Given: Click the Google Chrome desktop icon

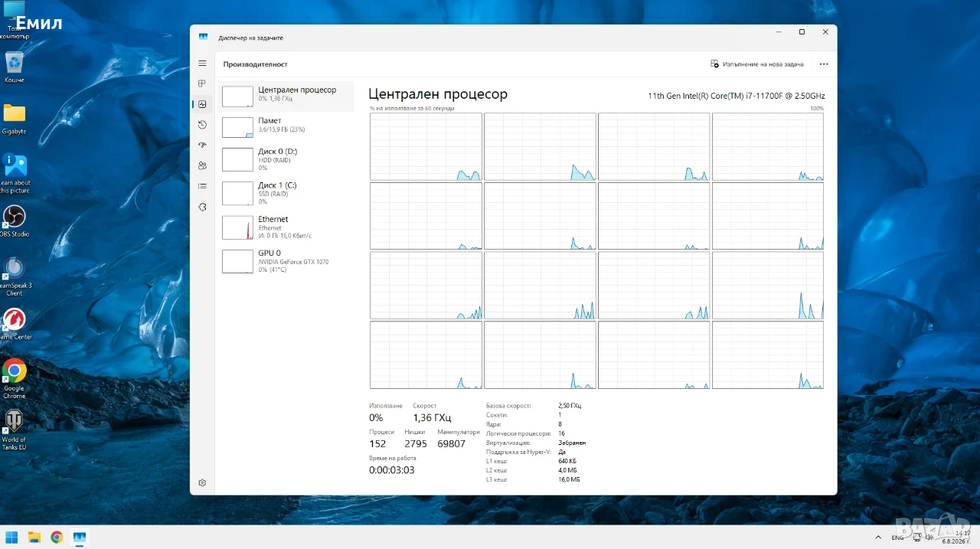Looking at the screenshot, I should click(x=15, y=379).
